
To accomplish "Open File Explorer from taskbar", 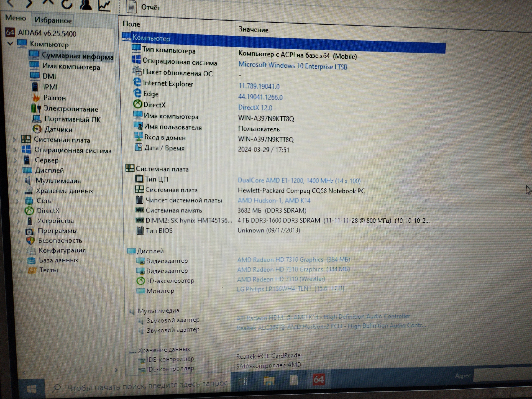I will [x=269, y=381].
